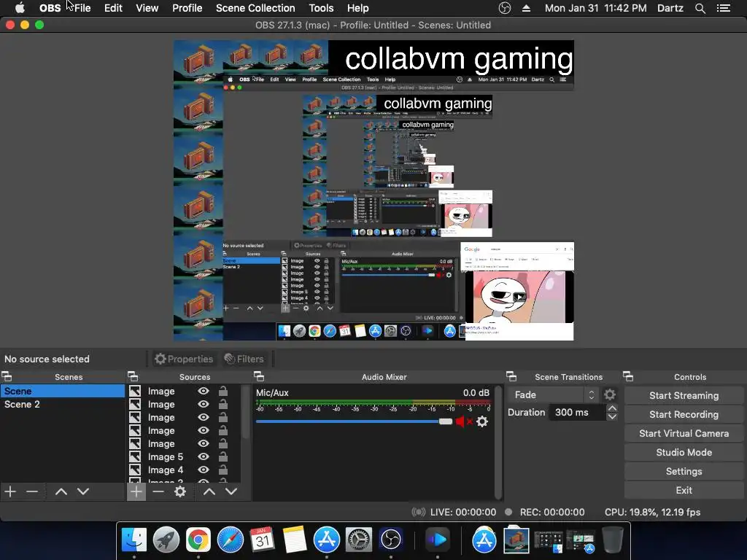Open Launchpad from the Dock
Viewport: 747px width, 560px height.
point(166,540)
